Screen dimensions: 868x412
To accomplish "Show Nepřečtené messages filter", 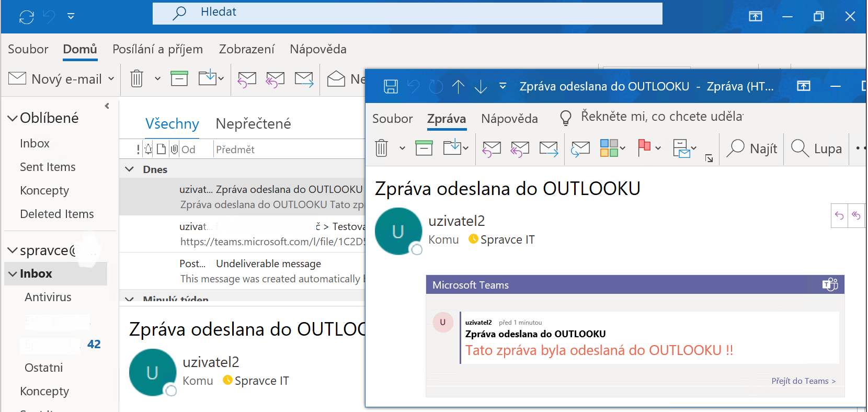I will pos(253,124).
